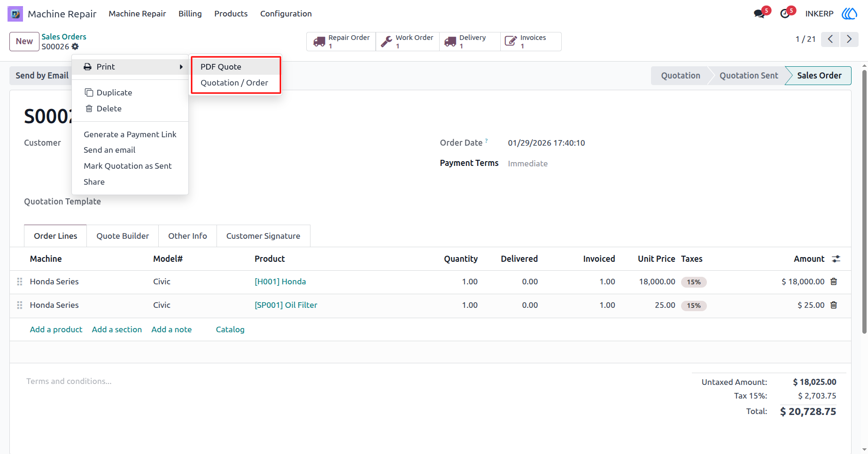This screenshot has width=868, height=454.
Task: Open the INKERP user menu
Action: click(819, 14)
